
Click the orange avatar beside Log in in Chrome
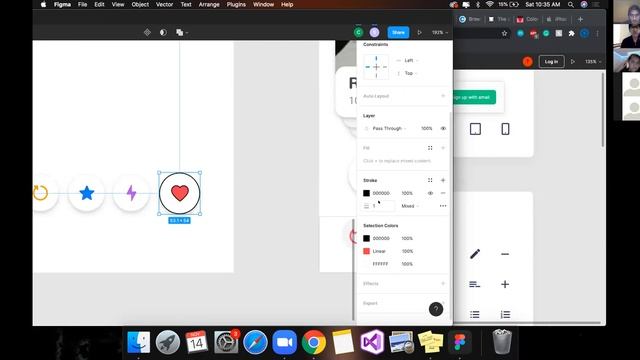(527, 62)
